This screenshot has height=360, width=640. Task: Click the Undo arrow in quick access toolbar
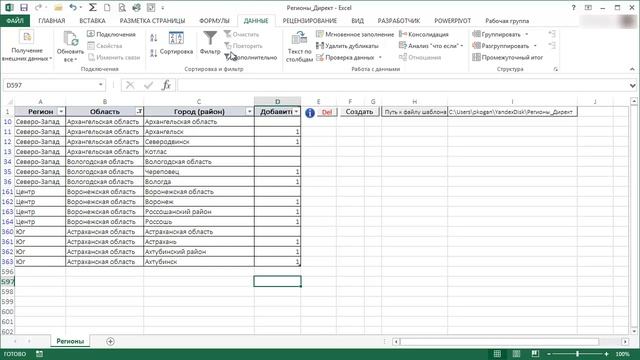point(73,8)
